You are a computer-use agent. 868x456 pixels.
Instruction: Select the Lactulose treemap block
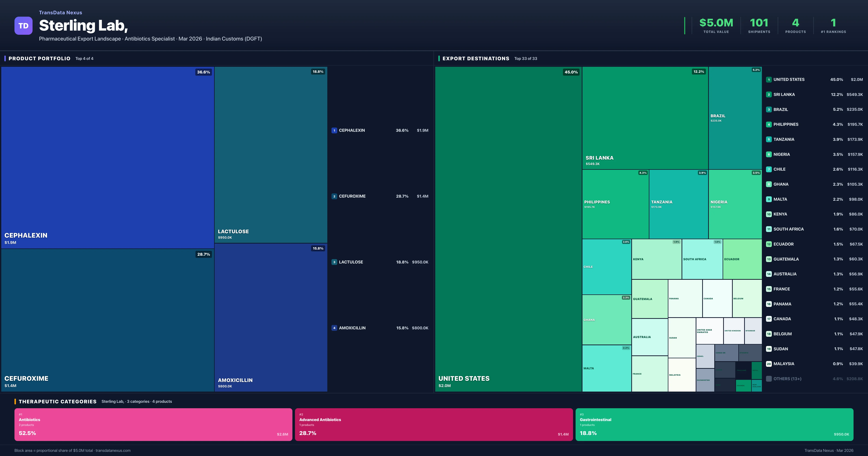(271, 155)
